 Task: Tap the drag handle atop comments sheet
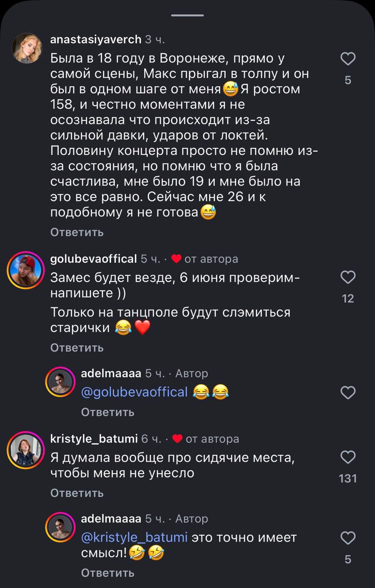pos(187,15)
